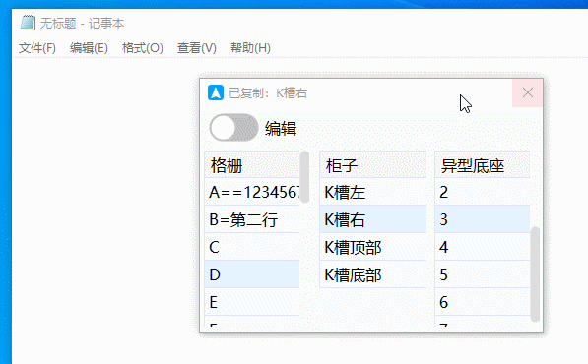This screenshot has width=588, height=364.
Task: Select value 5 in 异型底座 list
Action: (483, 274)
